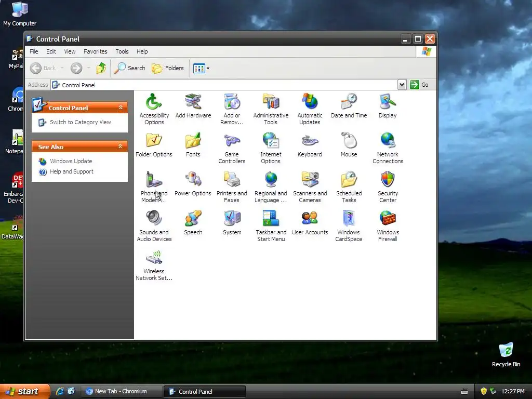This screenshot has width=532, height=399.
Task: Choose System icon
Action: 232,222
